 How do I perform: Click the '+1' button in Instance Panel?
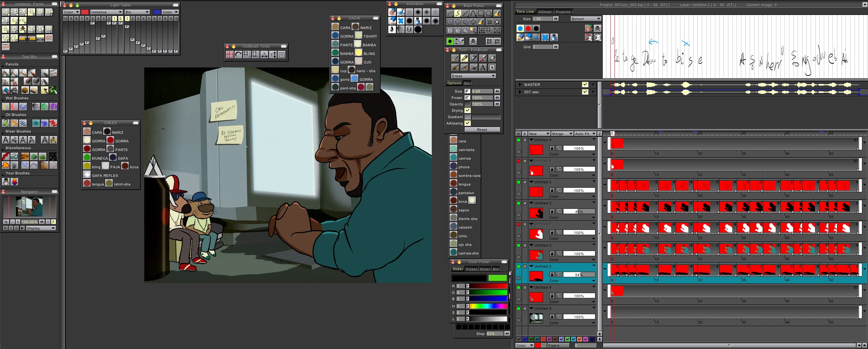pos(6,12)
